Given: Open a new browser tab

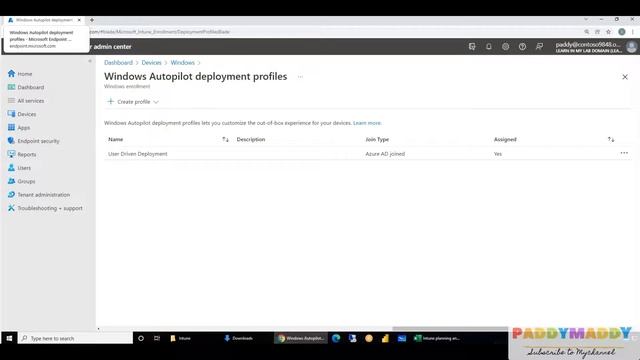Looking at the screenshot, I should point(92,20).
